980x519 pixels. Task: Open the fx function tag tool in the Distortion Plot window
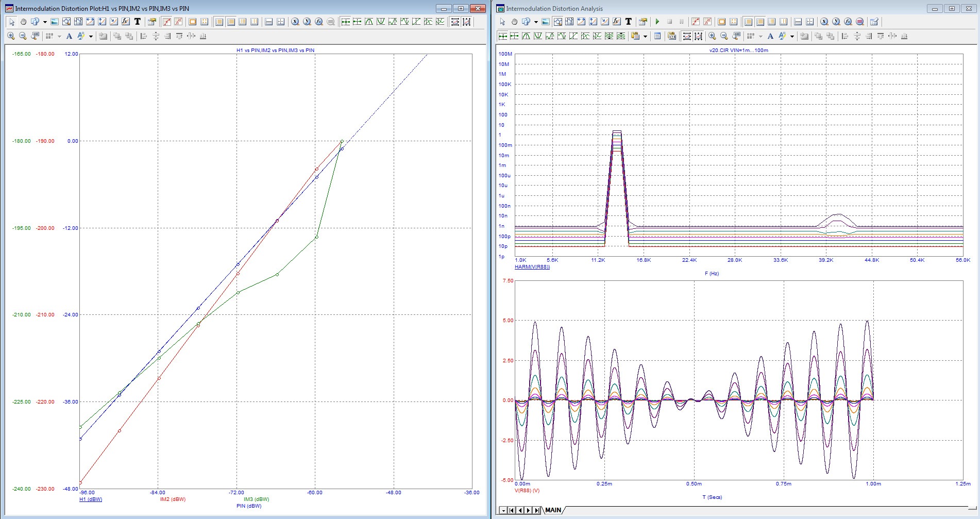pyautogui.click(x=126, y=22)
